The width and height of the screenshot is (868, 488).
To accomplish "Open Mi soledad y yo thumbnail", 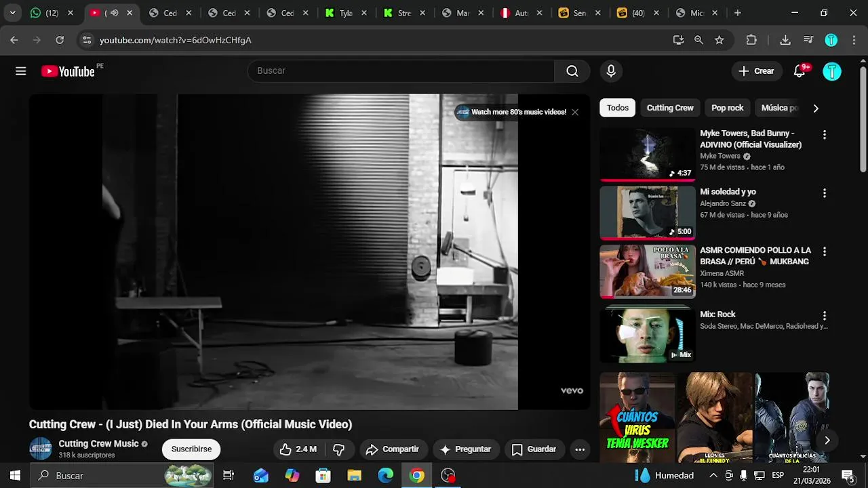I will pos(647,212).
